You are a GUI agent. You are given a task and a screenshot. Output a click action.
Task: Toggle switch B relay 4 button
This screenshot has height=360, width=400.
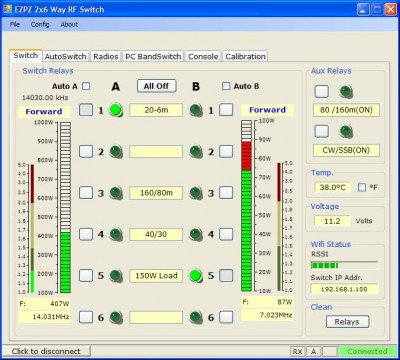click(x=226, y=234)
